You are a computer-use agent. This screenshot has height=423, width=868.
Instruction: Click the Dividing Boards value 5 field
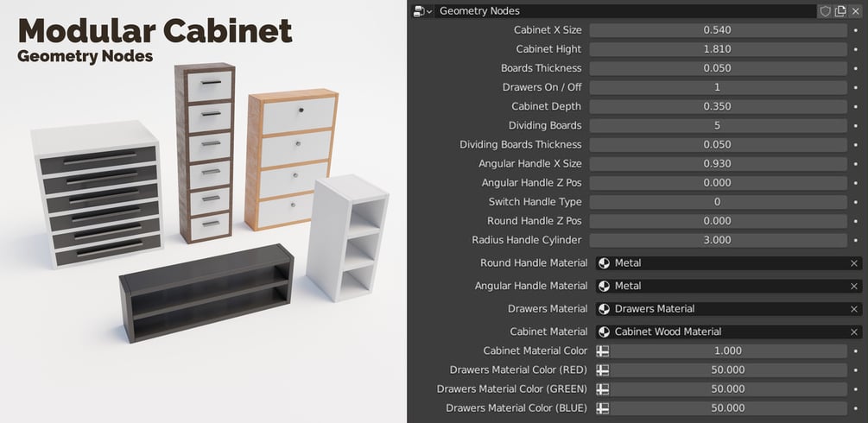[718, 126]
